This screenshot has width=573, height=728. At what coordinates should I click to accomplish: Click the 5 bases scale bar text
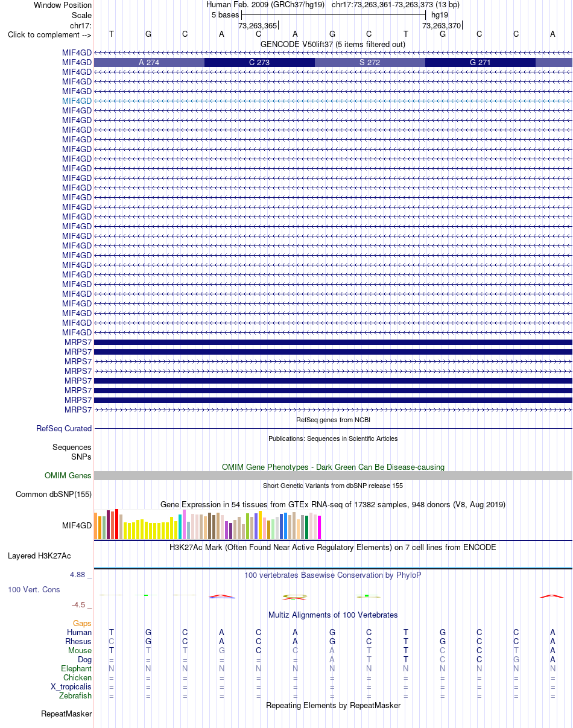click(x=225, y=14)
